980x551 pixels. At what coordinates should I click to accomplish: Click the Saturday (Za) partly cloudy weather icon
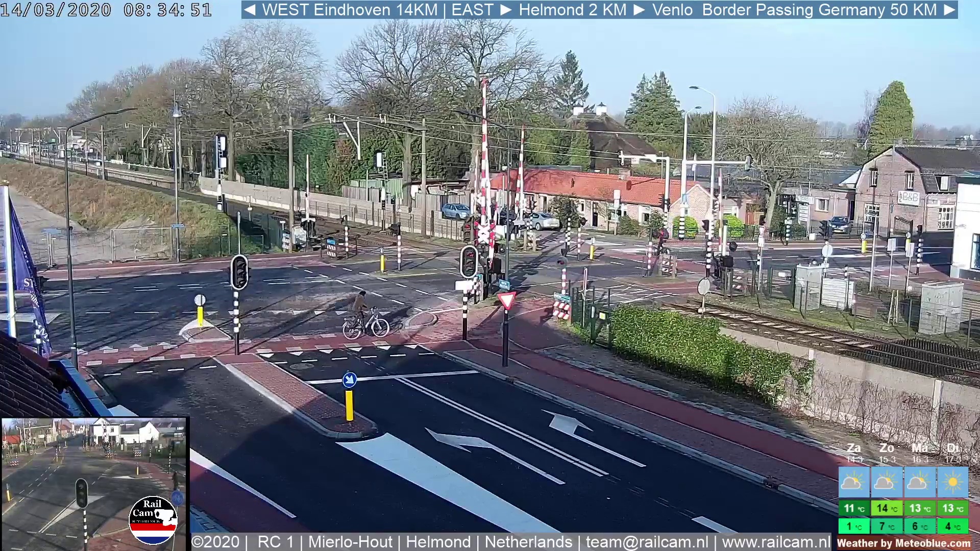[x=853, y=482]
